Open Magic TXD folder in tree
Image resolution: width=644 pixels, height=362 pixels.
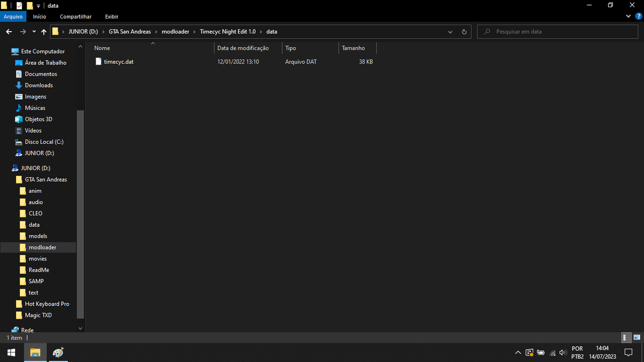point(38,315)
